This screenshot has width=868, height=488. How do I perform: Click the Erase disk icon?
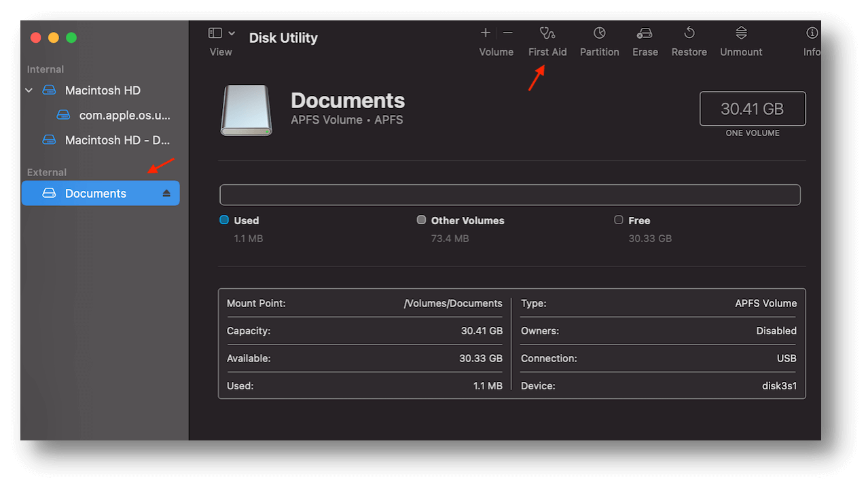(x=645, y=33)
